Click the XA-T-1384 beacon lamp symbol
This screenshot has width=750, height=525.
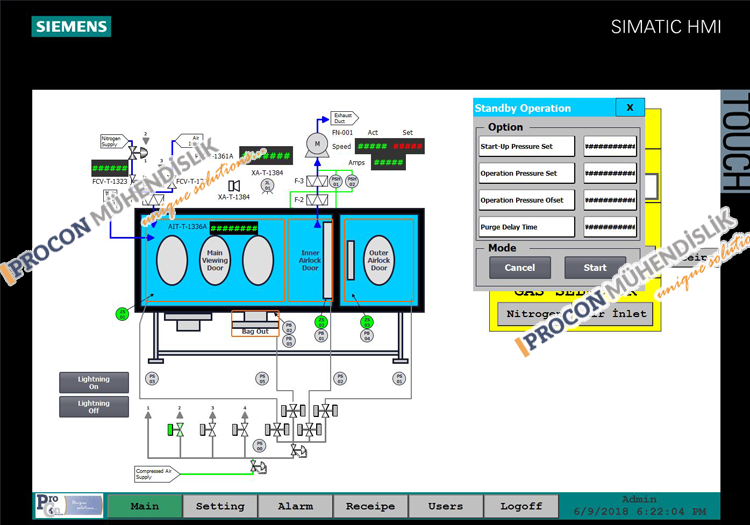point(267,186)
